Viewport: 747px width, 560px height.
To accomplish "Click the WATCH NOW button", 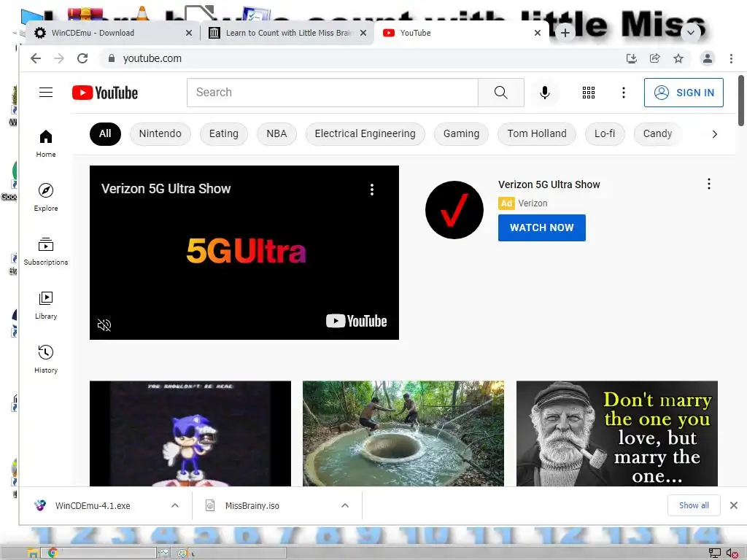I will pyautogui.click(x=542, y=227).
